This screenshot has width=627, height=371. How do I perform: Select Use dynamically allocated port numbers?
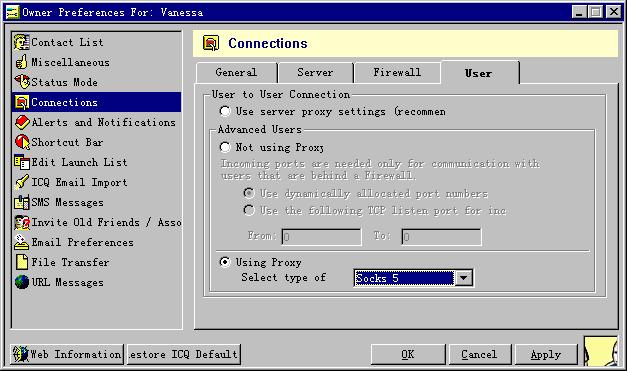click(249, 193)
